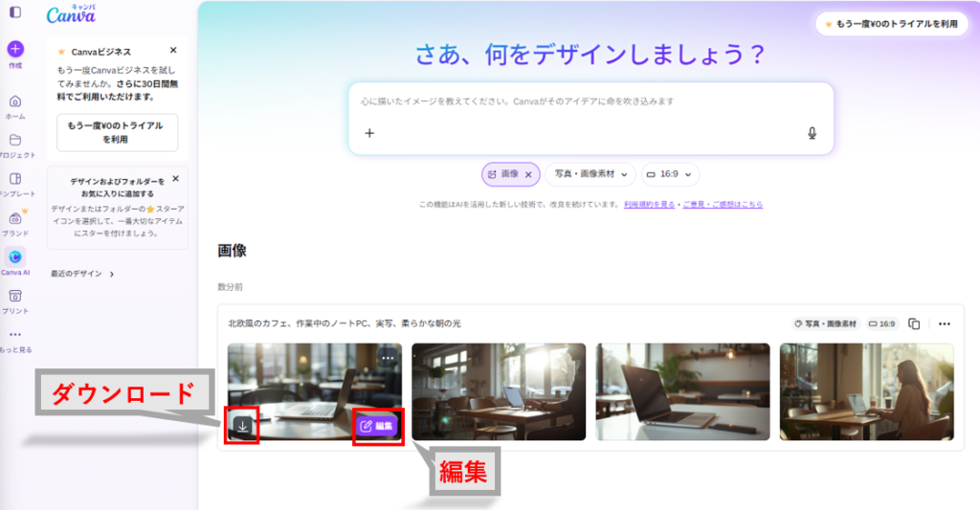Click the copy icon in image results header
This screenshot has height=510, width=980.
(914, 323)
